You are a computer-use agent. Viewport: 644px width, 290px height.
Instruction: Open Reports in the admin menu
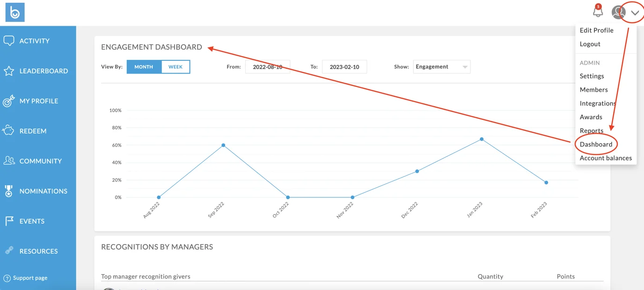tap(591, 130)
